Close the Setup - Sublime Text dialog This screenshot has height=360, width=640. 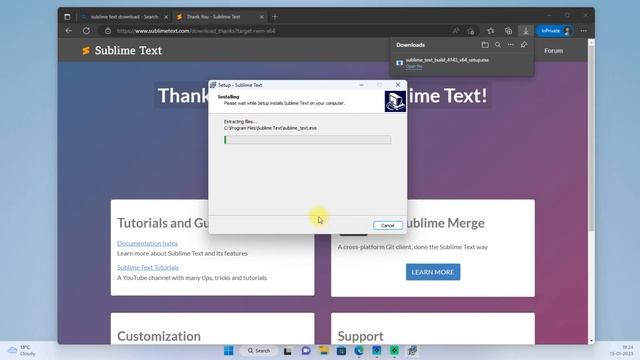pyautogui.click(x=398, y=85)
